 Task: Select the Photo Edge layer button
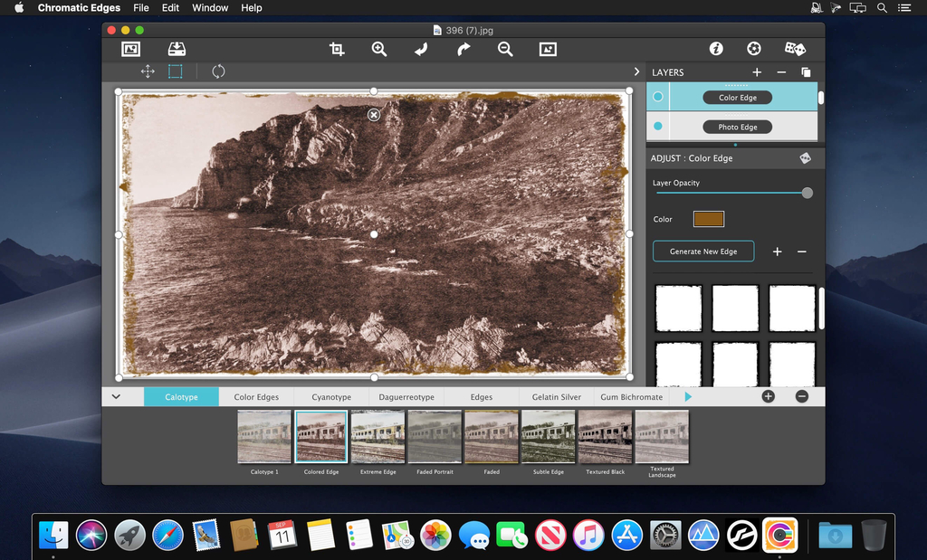(x=737, y=127)
